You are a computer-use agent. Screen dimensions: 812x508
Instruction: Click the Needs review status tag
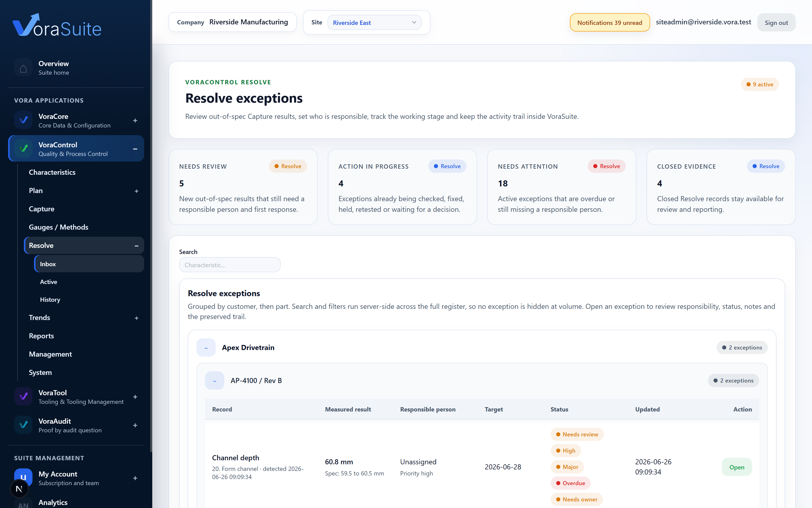(577, 434)
